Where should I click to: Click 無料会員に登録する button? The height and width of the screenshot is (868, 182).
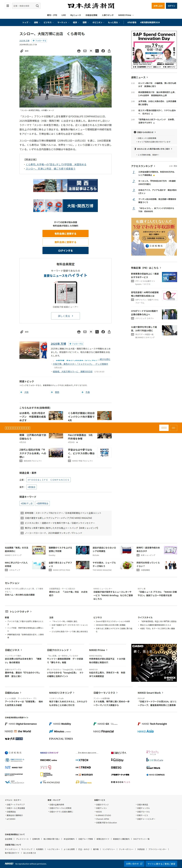pos(66,242)
